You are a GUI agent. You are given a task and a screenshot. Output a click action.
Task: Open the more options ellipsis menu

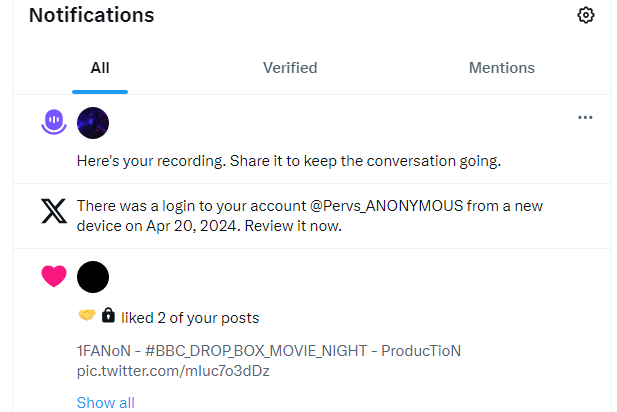(x=585, y=117)
